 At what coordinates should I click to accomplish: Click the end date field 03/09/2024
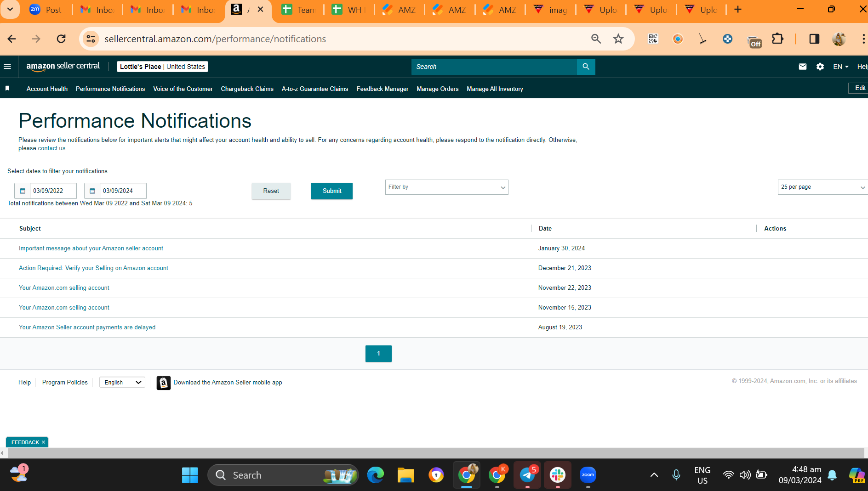pos(123,191)
